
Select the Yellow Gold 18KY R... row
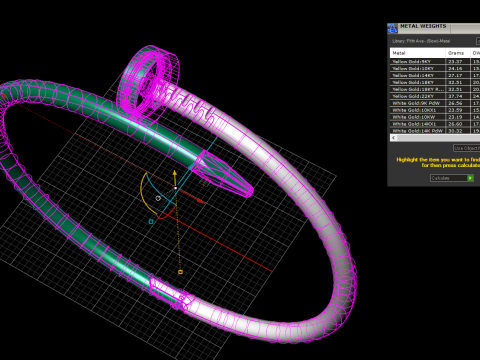pyautogui.click(x=435, y=89)
